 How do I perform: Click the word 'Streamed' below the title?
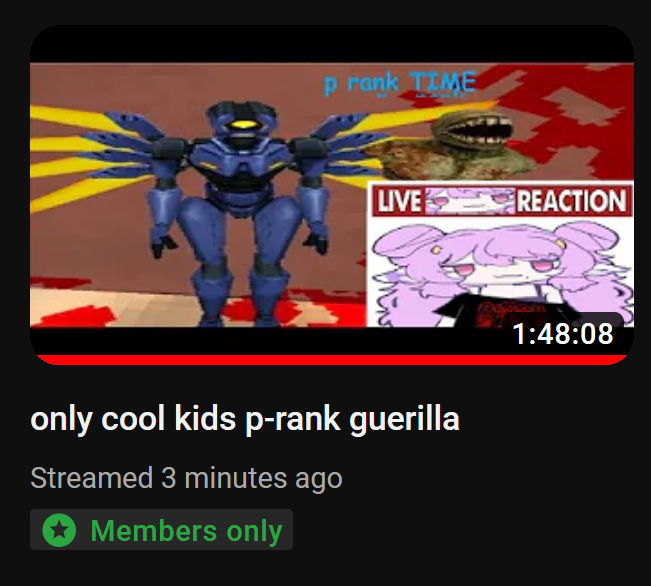pos(91,477)
